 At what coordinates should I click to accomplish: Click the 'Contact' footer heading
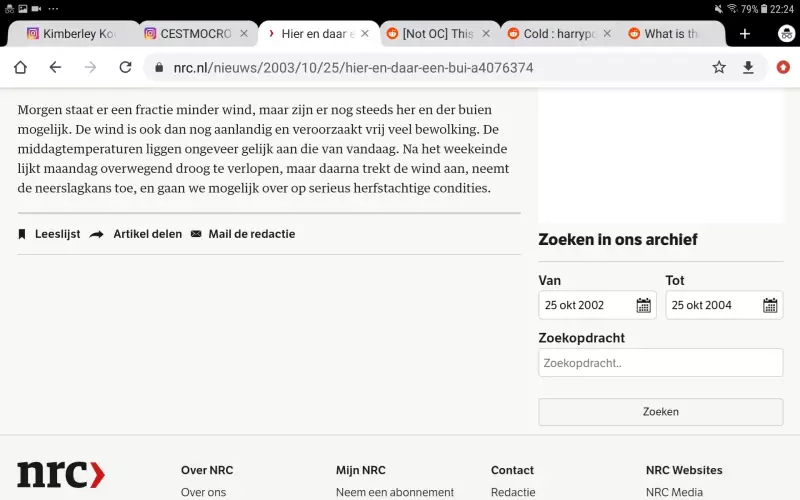coord(512,470)
